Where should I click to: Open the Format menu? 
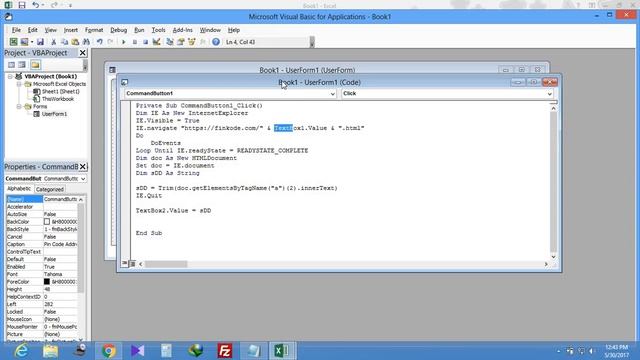[94, 30]
